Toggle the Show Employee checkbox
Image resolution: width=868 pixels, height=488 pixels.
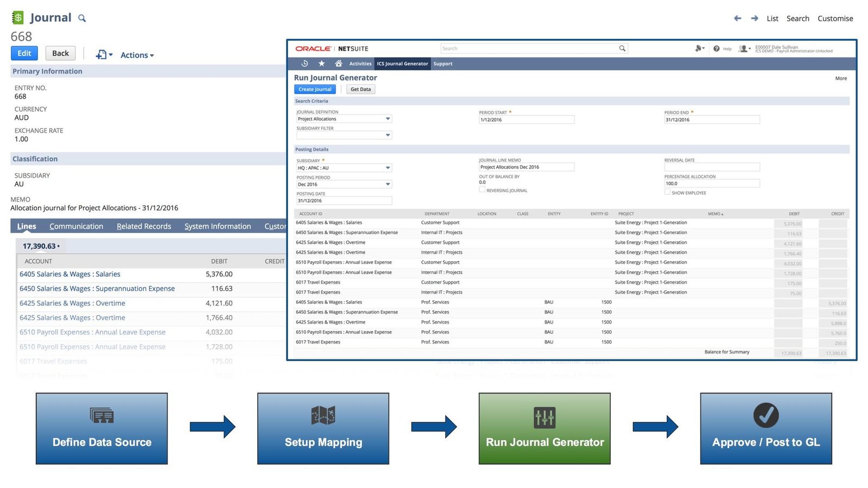pyautogui.click(x=667, y=192)
